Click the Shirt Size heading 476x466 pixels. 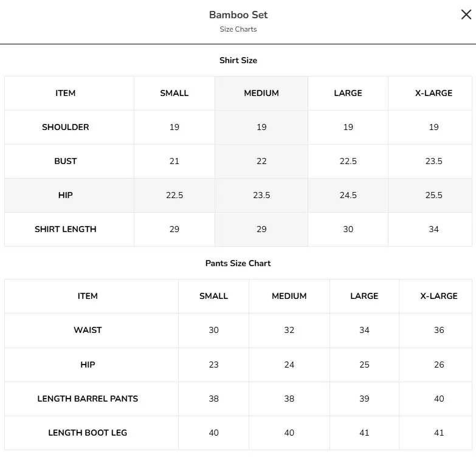point(238,60)
